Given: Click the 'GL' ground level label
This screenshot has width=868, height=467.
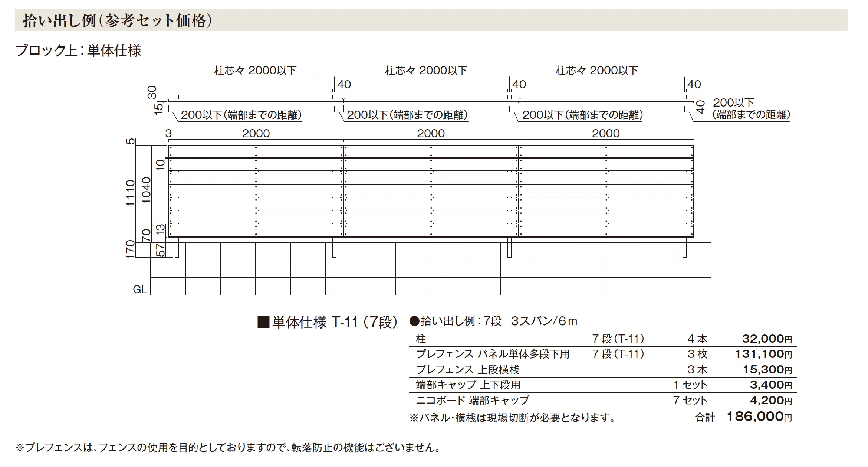Looking at the screenshot, I should 140,290.
